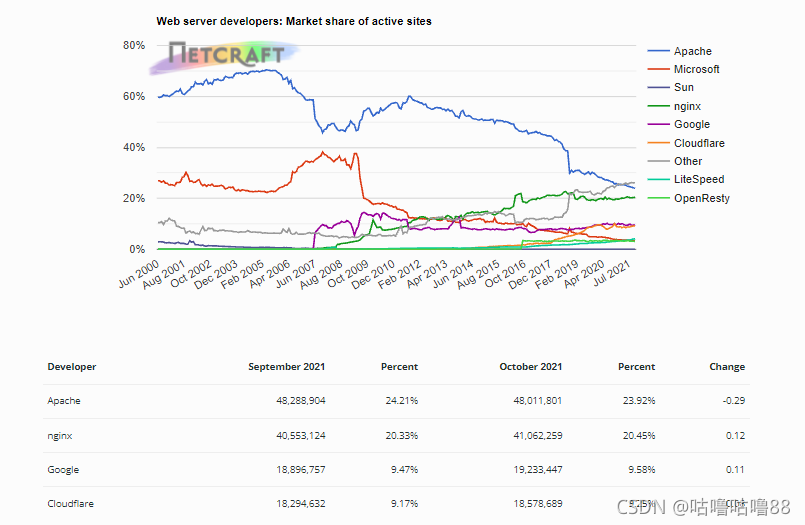Viewport: 805px width, 525px height.
Task: Select the nginx table row name
Action: (x=60, y=436)
